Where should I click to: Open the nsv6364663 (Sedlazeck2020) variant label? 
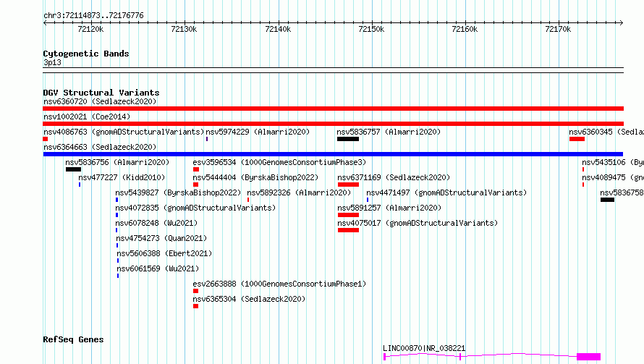[100, 147]
